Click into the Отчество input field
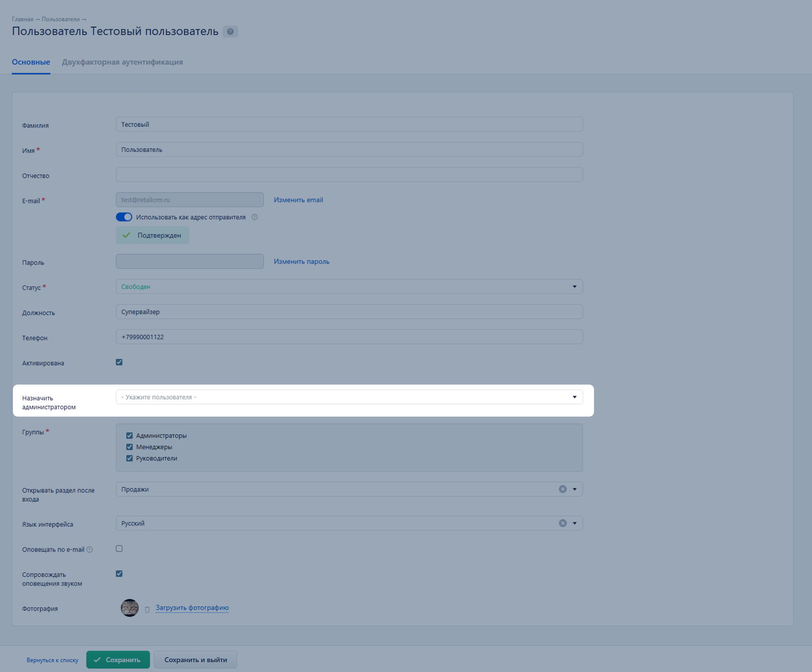This screenshot has width=812, height=672. click(349, 175)
